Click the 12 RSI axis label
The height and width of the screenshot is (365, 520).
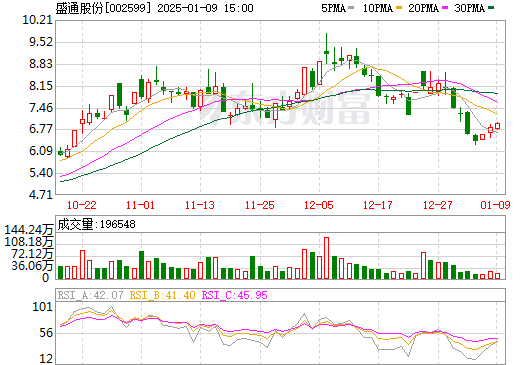[46, 359]
